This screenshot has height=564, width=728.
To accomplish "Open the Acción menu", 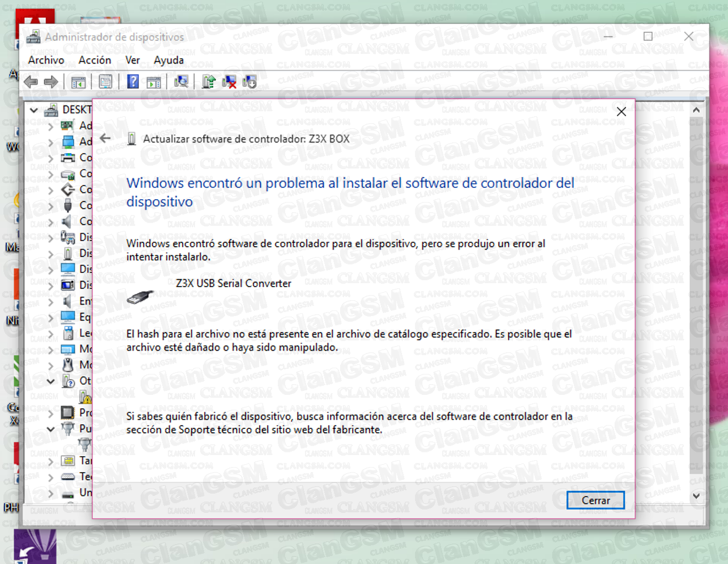I will pyautogui.click(x=95, y=60).
